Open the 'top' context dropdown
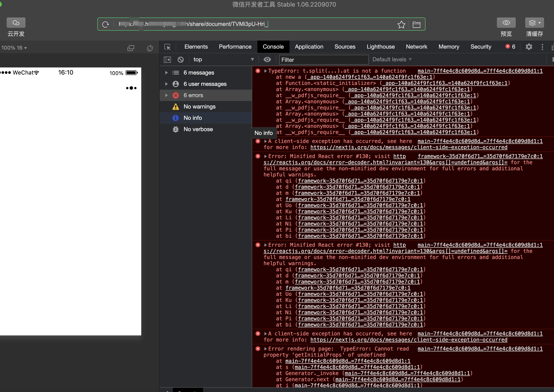The width and height of the screenshot is (554, 392). 223,60
